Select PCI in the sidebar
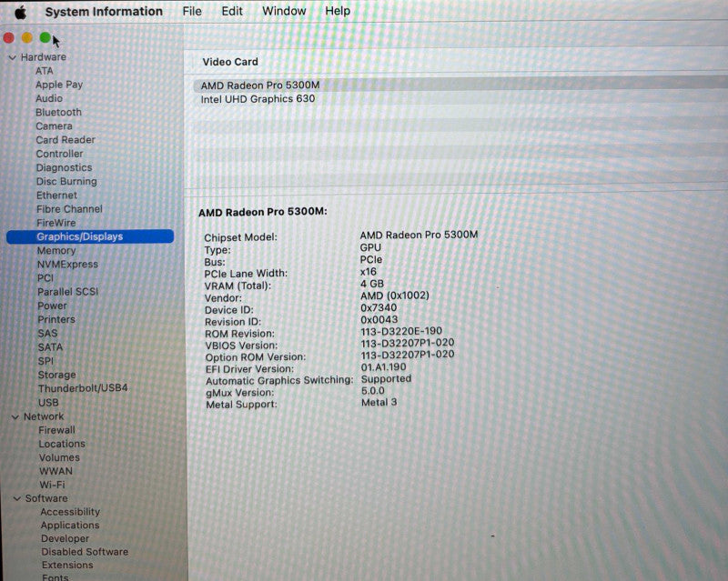This screenshot has width=728, height=581. pyautogui.click(x=45, y=278)
